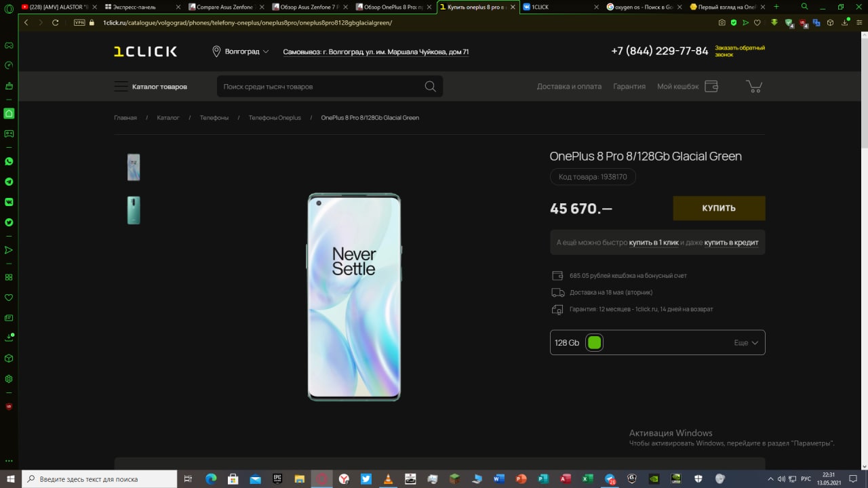Open the green download arrow extension
The width and height of the screenshot is (868, 488).
coord(774,22)
